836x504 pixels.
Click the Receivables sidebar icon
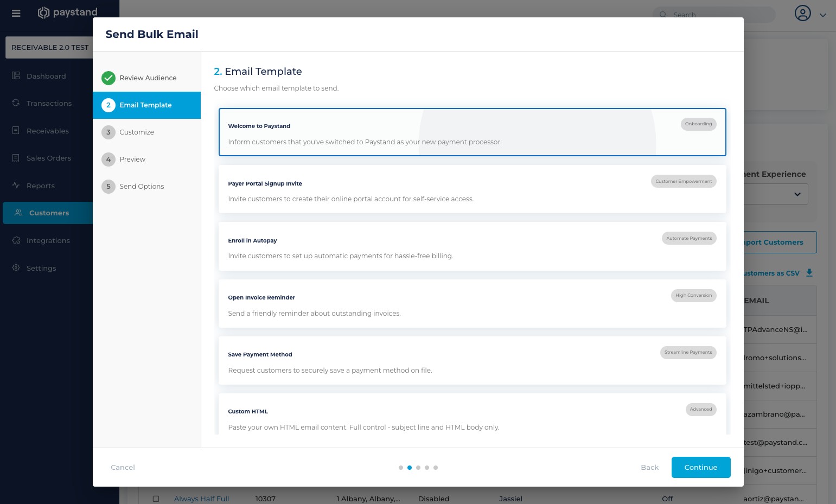16,131
